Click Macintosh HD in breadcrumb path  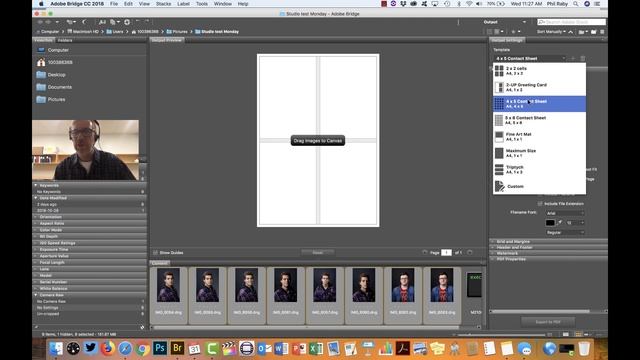pyautogui.click(x=83, y=32)
